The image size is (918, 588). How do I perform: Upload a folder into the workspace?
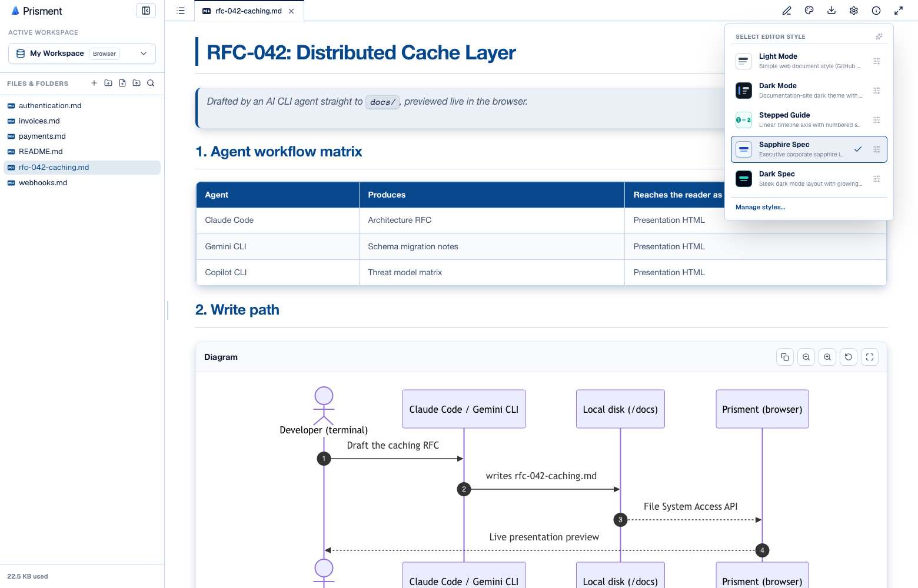(137, 83)
